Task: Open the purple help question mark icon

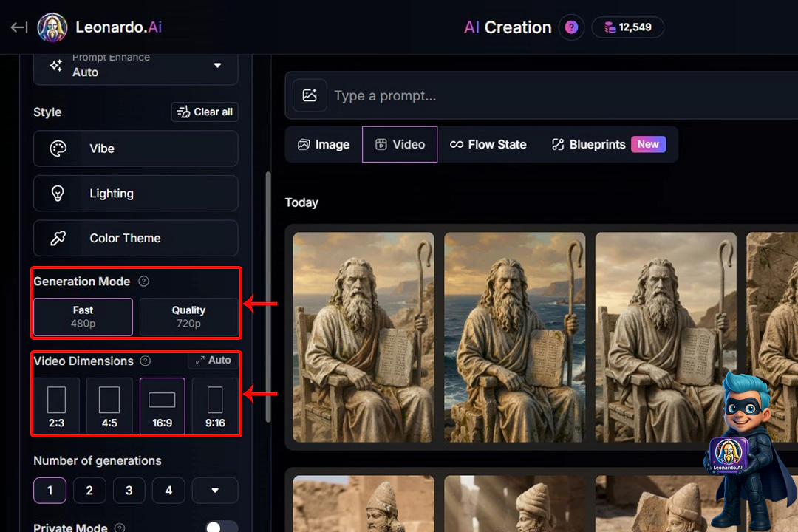Action: [571, 27]
